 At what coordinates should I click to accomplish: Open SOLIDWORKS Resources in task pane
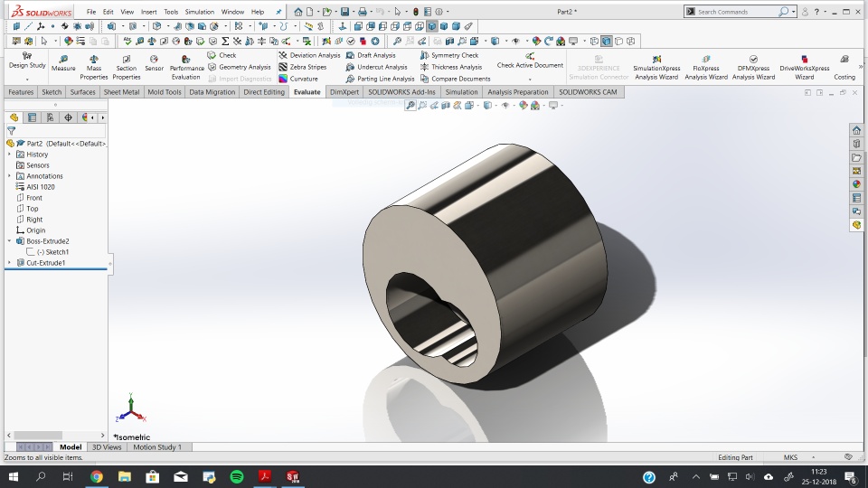[x=856, y=130]
